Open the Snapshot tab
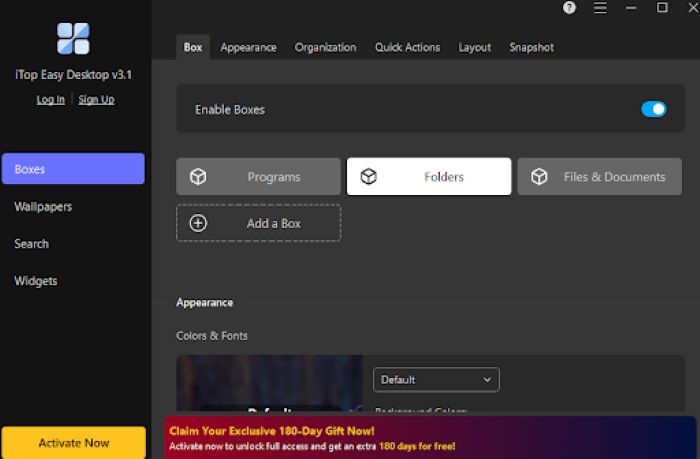This screenshot has width=700, height=459. point(531,47)
